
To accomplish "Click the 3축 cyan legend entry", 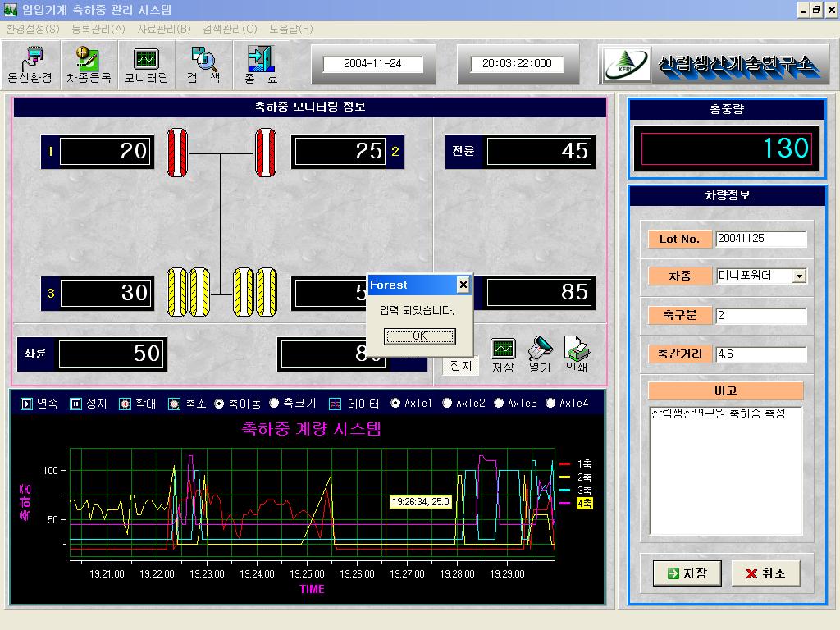I will 576,491.
